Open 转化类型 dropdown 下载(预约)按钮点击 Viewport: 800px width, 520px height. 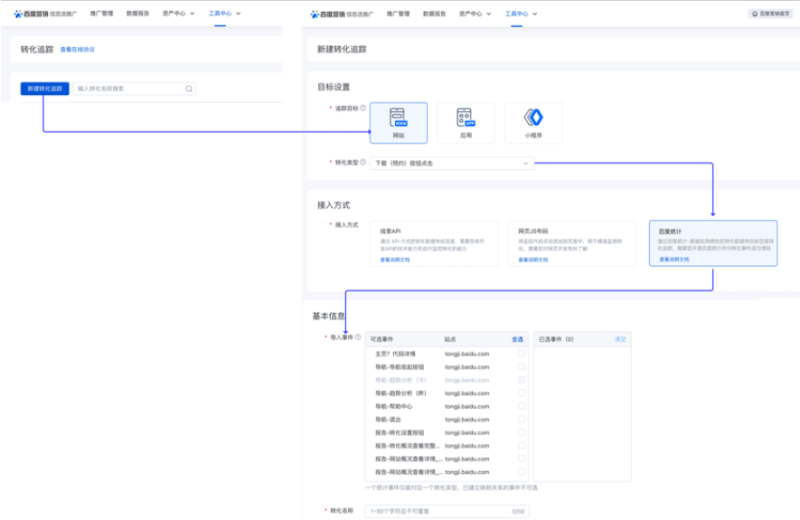pyautogui.click(x=452, y=163)
